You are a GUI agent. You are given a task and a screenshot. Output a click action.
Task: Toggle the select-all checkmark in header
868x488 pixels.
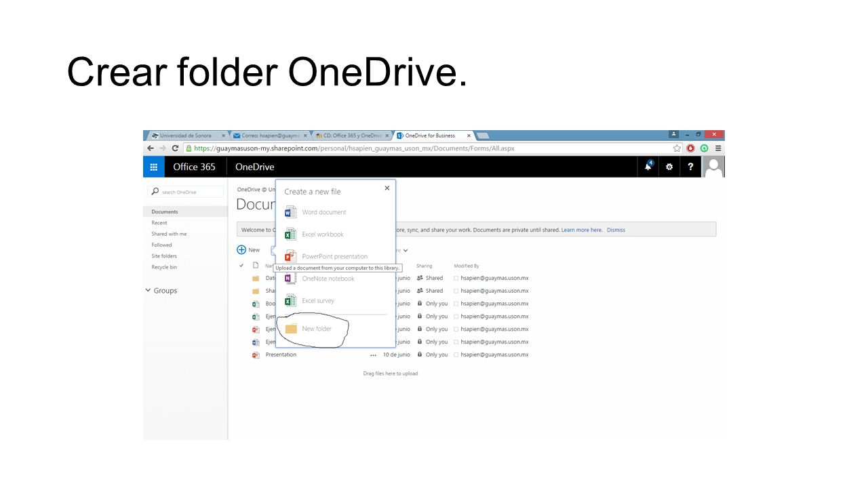(x=241, y=265)
